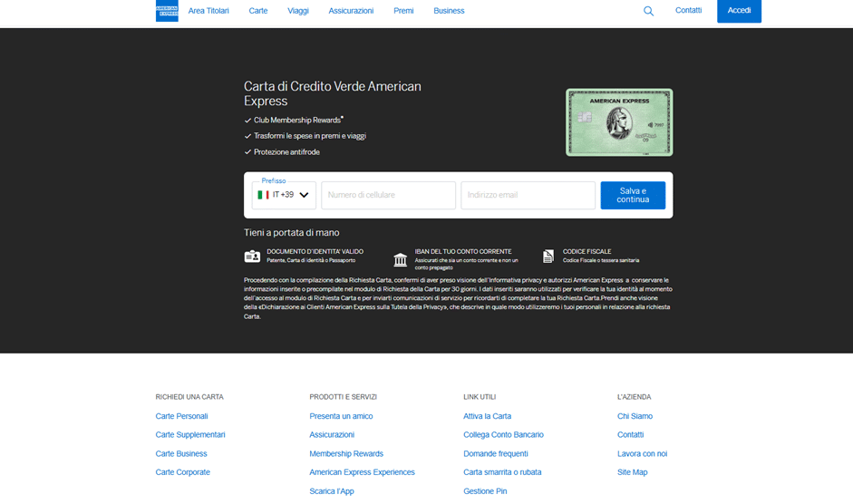
Task: Click the Italian flag icon in Prefisso
Action: click(263, 195)
